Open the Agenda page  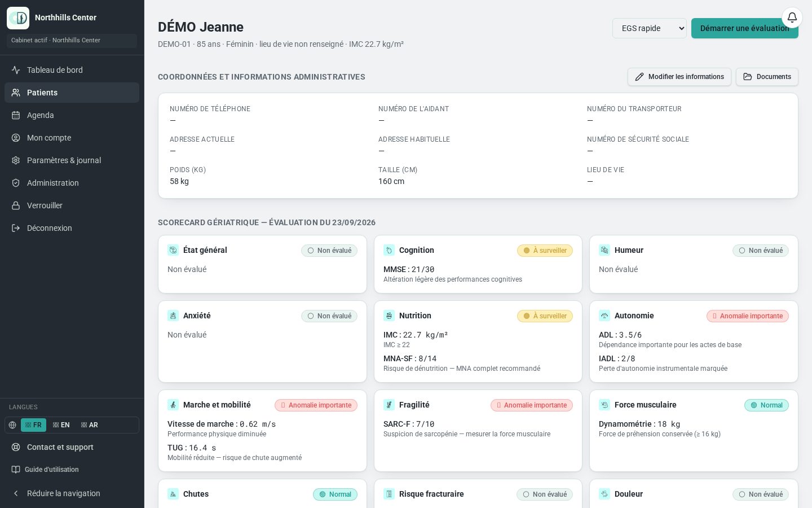pos(72,115)
